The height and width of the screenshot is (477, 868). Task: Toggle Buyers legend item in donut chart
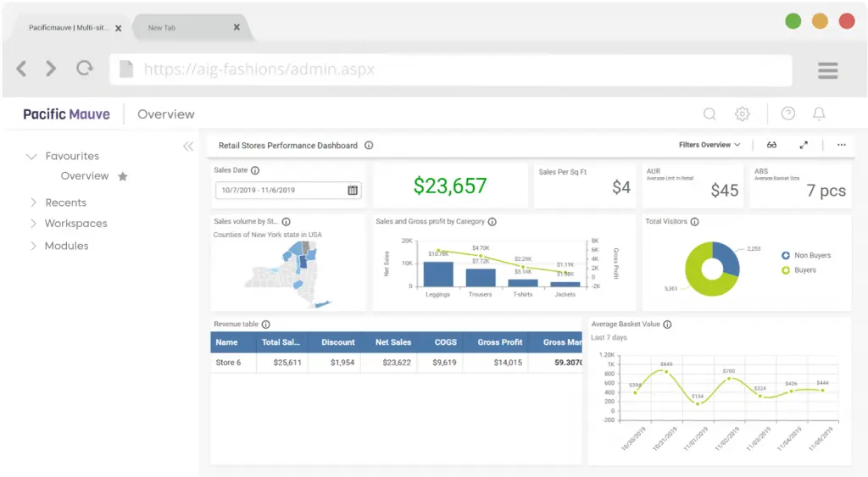pyautogui.click(x=804, y=270)
